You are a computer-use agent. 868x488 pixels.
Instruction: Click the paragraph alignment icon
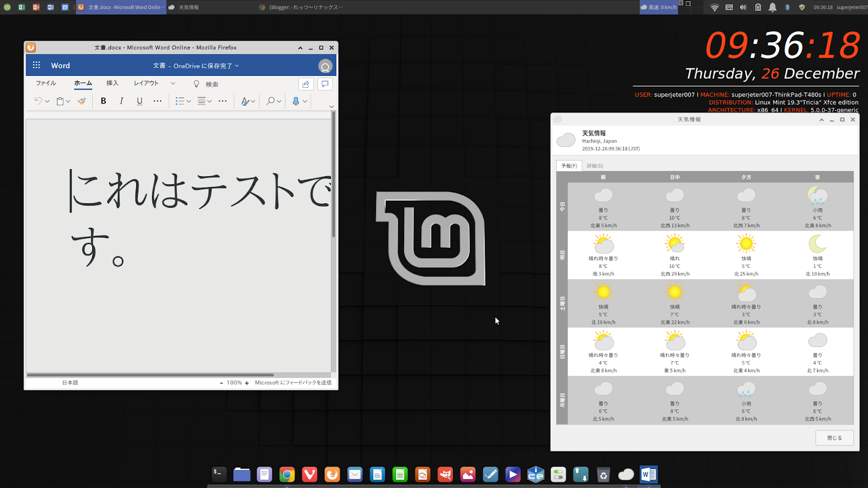click(201, 101)
